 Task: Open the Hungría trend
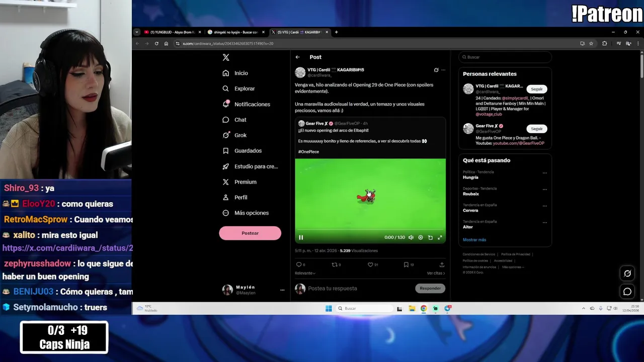pyautogui.click(x=470, y=177)
